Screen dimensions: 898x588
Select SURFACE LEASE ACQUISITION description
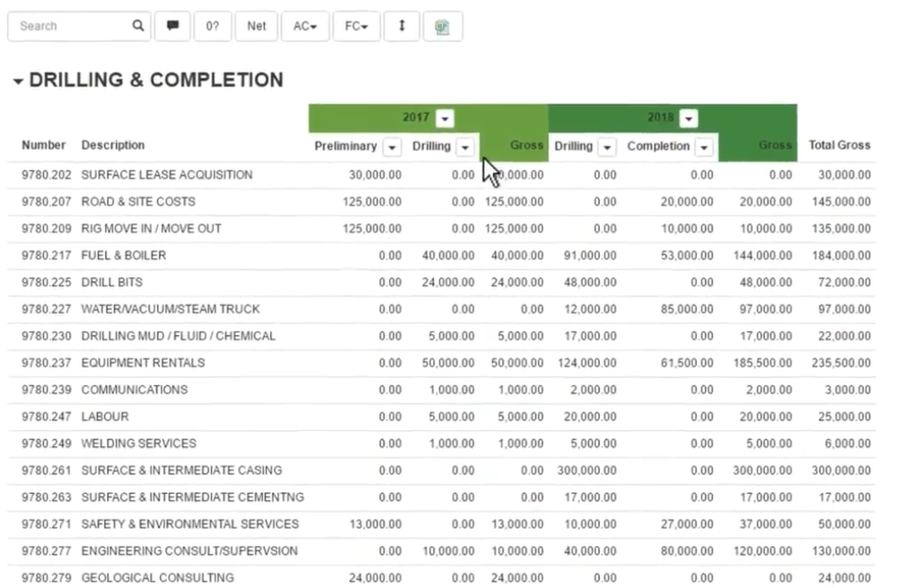point(167,175)
